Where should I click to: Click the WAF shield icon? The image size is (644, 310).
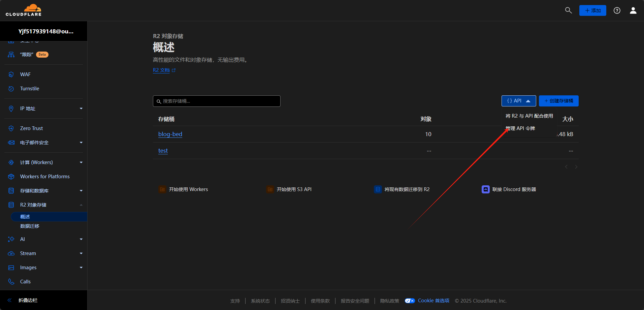(11, 74)
